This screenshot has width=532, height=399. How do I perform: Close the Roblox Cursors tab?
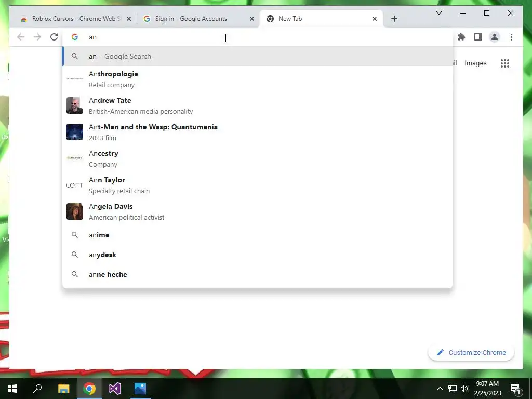(x=129, y=19)
